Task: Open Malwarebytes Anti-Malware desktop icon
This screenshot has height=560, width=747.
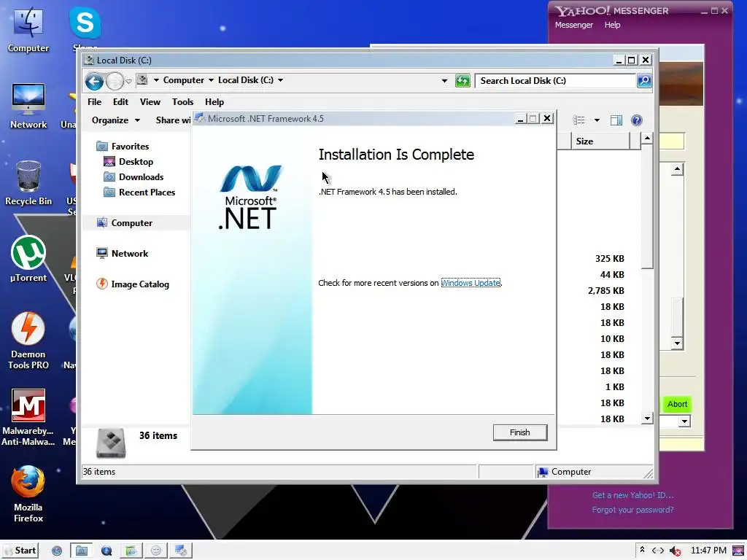Action: (x=28, y=418)
